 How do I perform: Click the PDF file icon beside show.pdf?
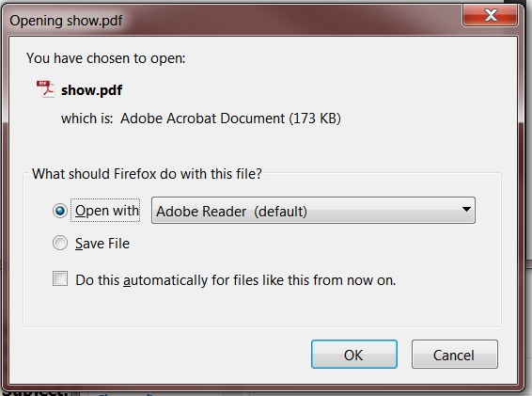(45, 89)
